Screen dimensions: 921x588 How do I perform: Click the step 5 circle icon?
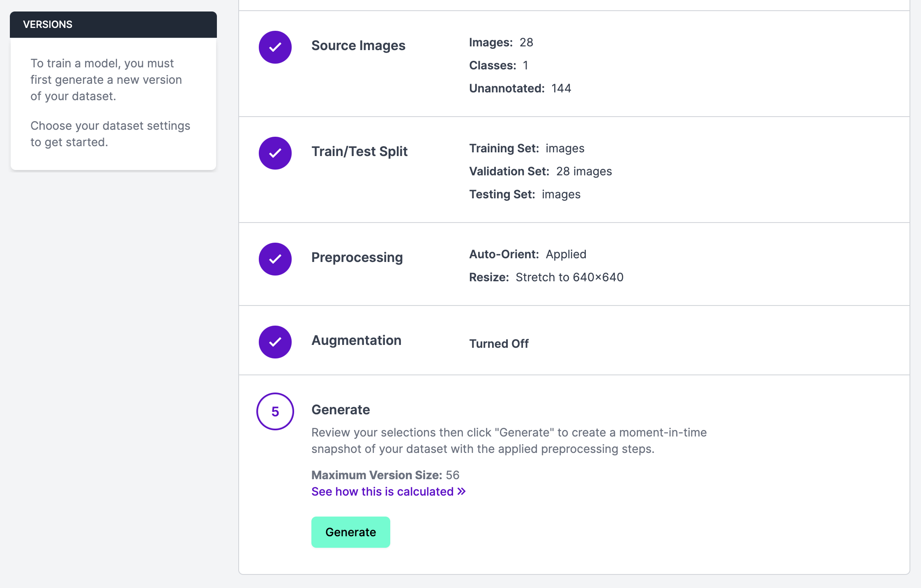(275, 411)
